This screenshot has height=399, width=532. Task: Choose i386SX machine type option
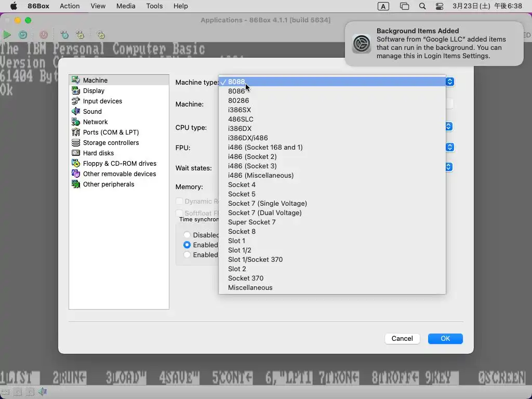pos(332,110)
